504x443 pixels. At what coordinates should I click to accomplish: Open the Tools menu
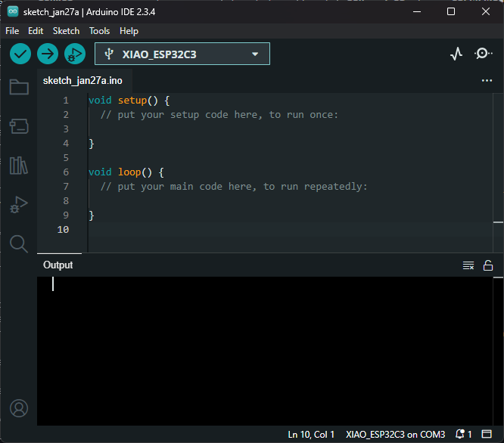[99, 31]
